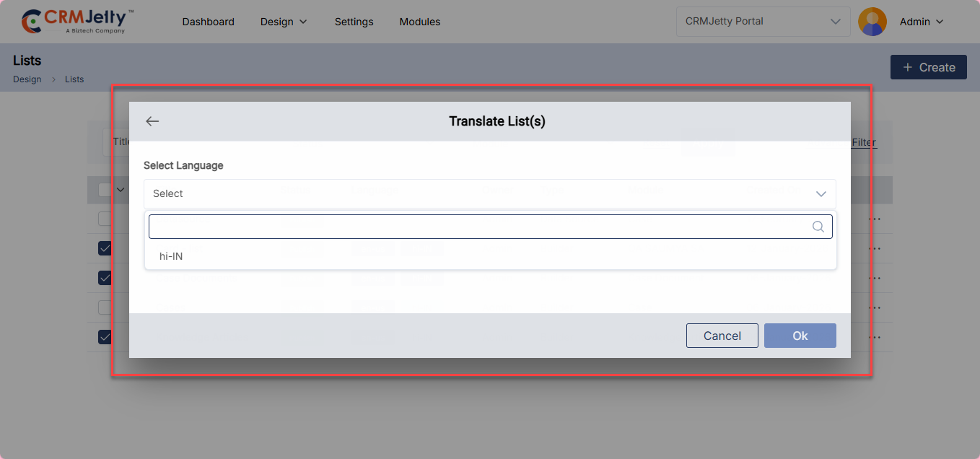Screen dimensions: 980x459
Task: Go to the Dashboard page
Action: [x=208, y=22]
